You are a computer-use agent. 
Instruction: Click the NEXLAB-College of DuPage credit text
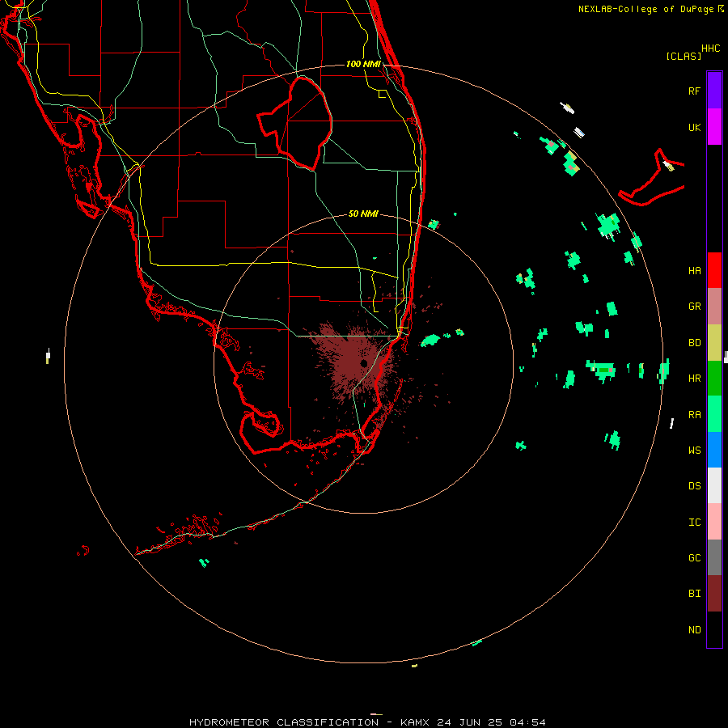point(645,9)
